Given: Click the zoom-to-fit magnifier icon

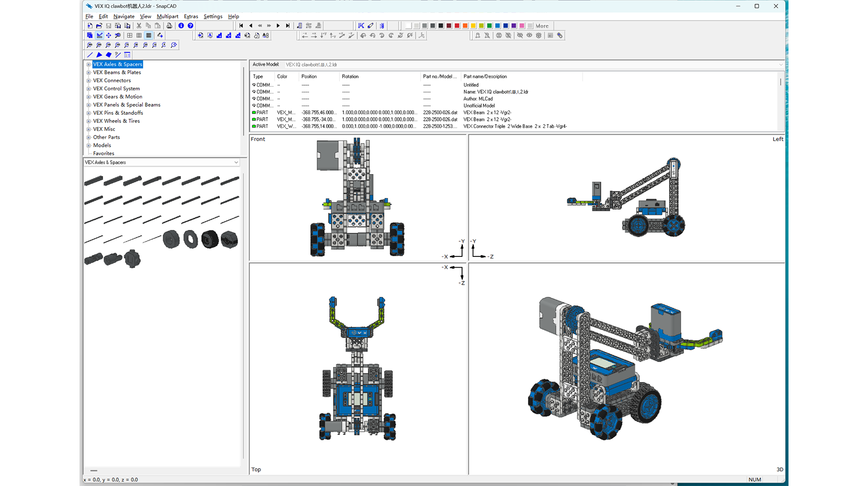Looking at the screenshot, I should [x=174, y=45].
